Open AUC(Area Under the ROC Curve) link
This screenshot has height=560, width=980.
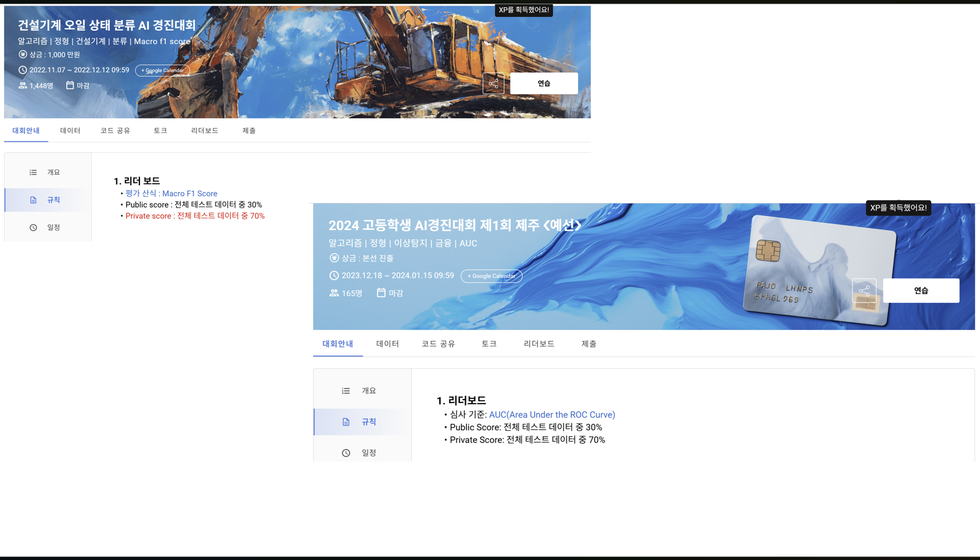pos(552,415)
